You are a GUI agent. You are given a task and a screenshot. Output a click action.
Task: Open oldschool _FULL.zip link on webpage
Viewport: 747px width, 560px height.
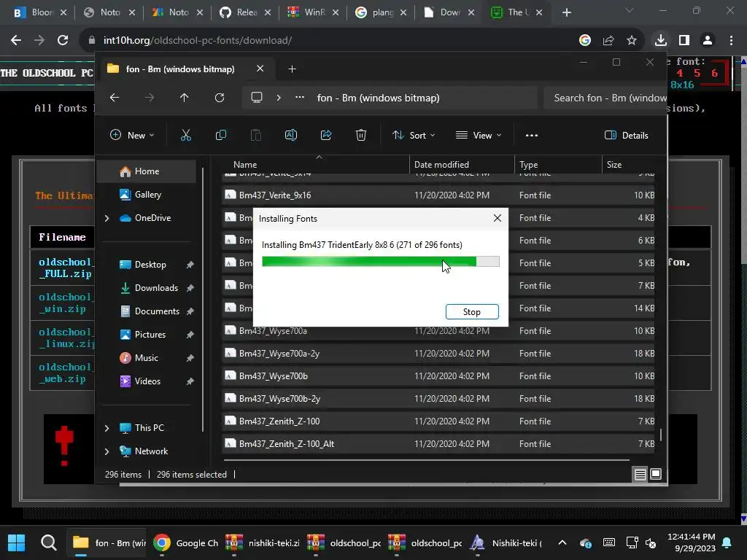coord(65,268)
